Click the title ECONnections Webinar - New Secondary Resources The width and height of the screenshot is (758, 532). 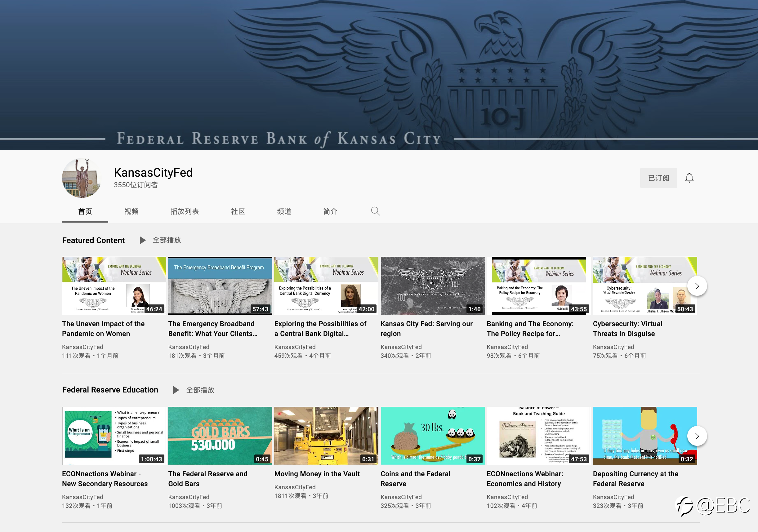tap(105, 479)
